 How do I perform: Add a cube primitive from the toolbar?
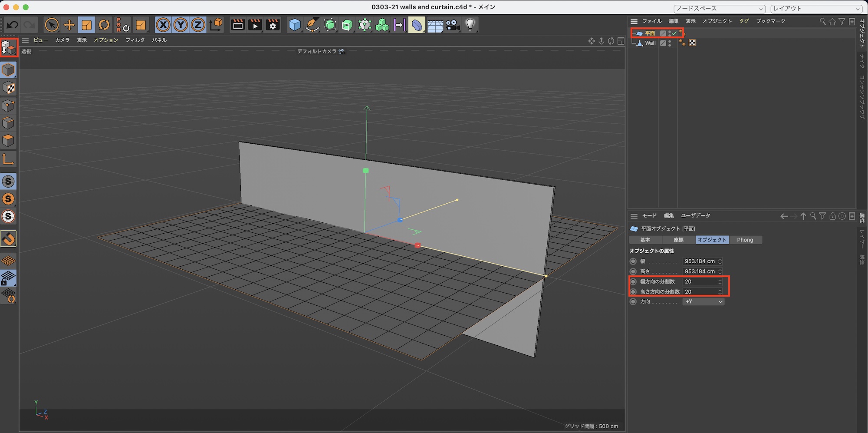click(295, 25)
